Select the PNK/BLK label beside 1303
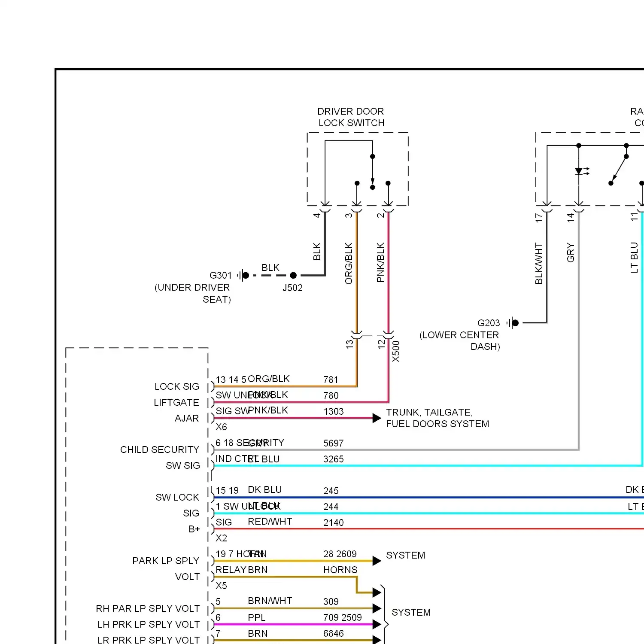The width and height of the screenshot is (644, 644). point(268,410)
